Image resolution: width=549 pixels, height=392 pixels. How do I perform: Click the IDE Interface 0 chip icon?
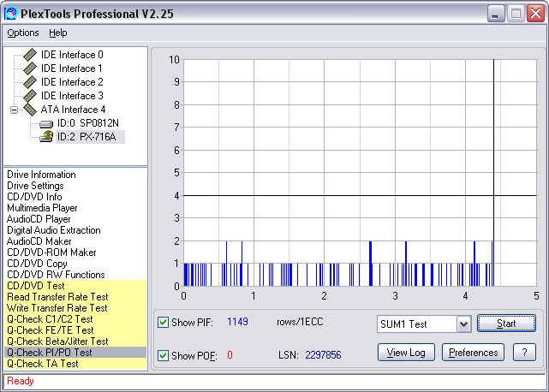click(30, 55)
